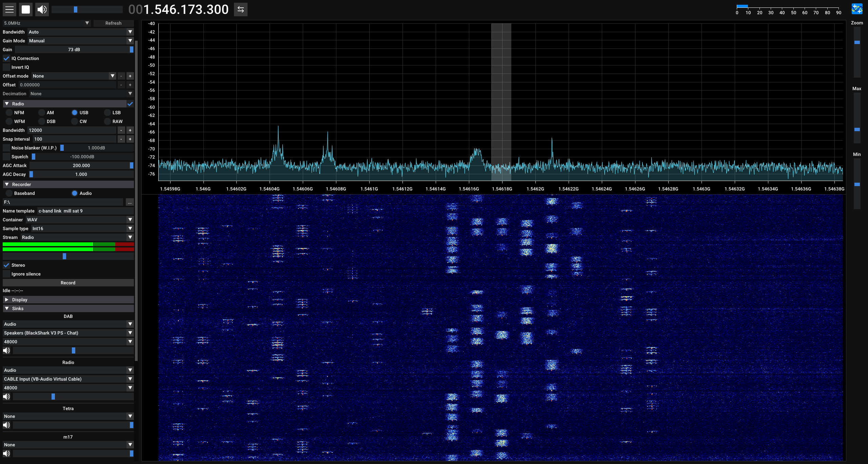Viewport: 868px width, 464px height.
Task: Click the main volume speaker icon
Action: click(x=42, y=9)
